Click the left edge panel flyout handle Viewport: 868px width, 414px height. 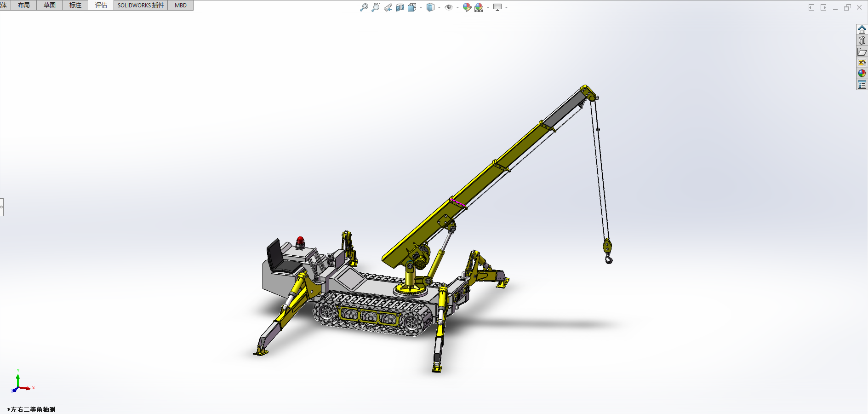click(x=1, y=207)
